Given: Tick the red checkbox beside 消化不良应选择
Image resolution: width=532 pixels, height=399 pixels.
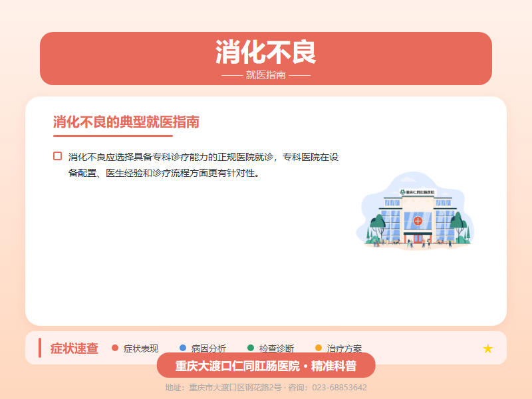Looking at the screenshot, I should [x=58, y=156].
